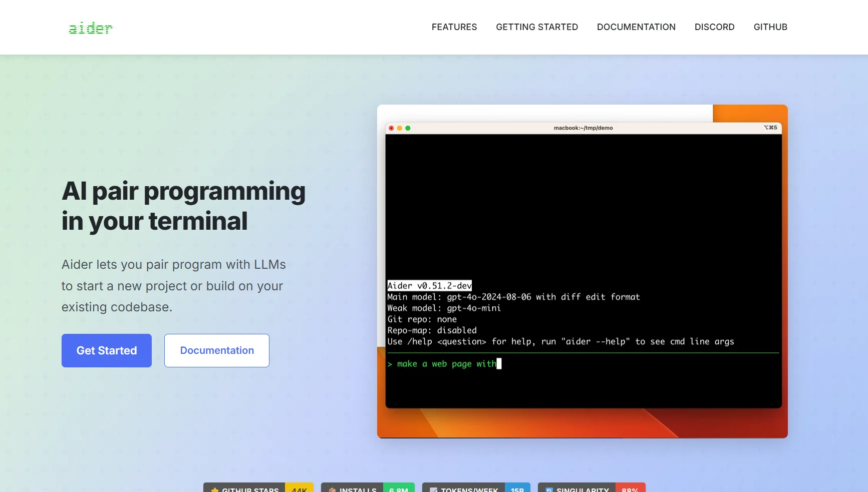Click the aider logo
This screenshot has width=868, height=492.
coord(91,28)
